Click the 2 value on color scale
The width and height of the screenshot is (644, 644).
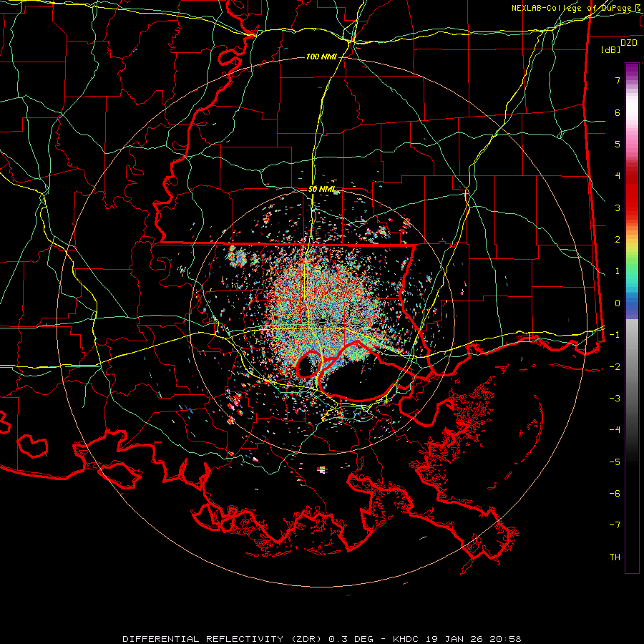point(618,240)
